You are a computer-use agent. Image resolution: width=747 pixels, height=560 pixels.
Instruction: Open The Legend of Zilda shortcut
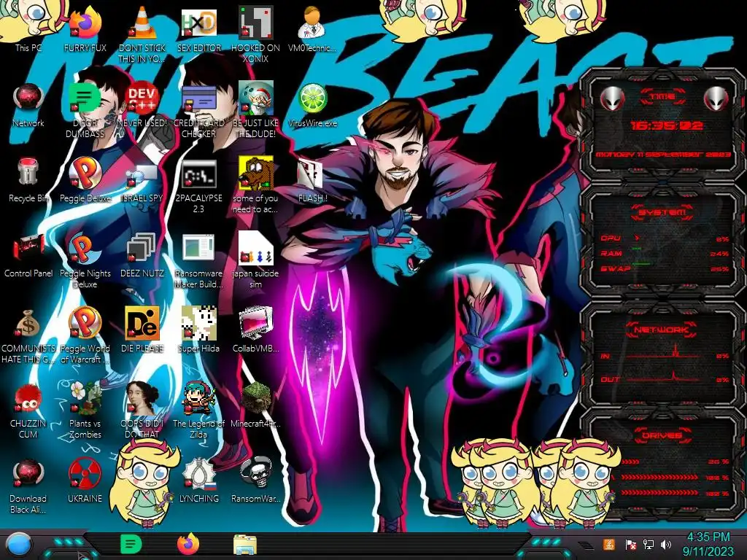(x=198, y=410)
